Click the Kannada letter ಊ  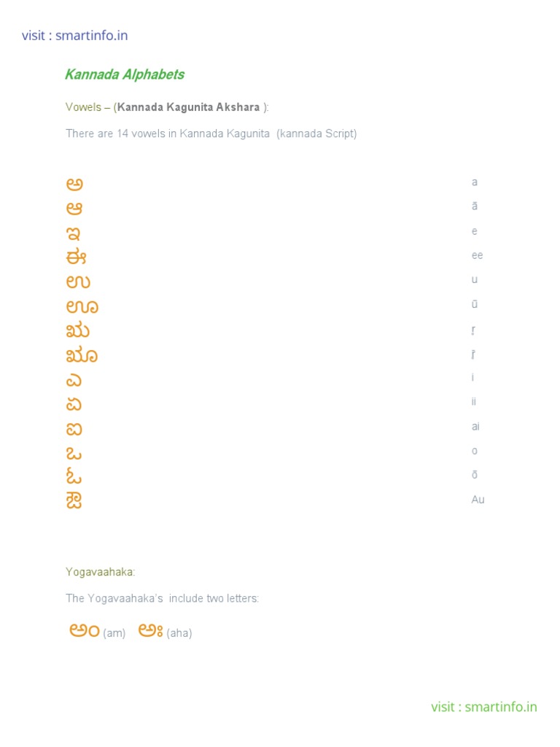(x=82, y=306)
